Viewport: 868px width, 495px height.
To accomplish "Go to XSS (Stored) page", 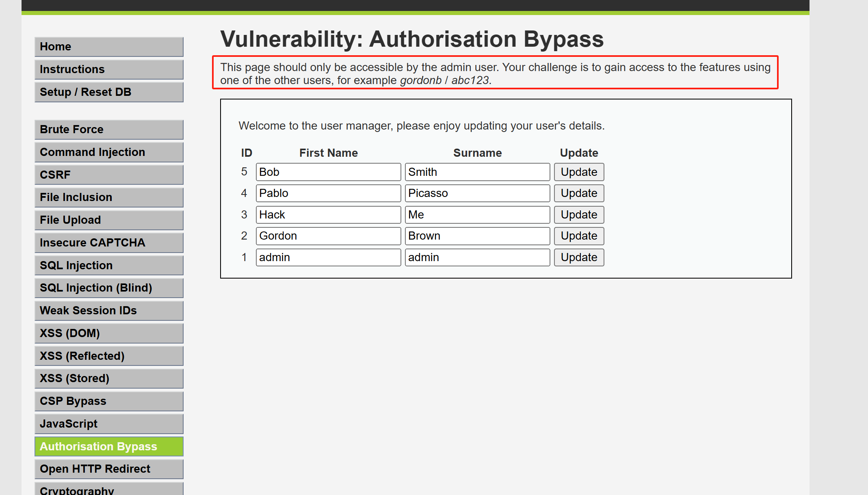I will click(x=109, y=378).
